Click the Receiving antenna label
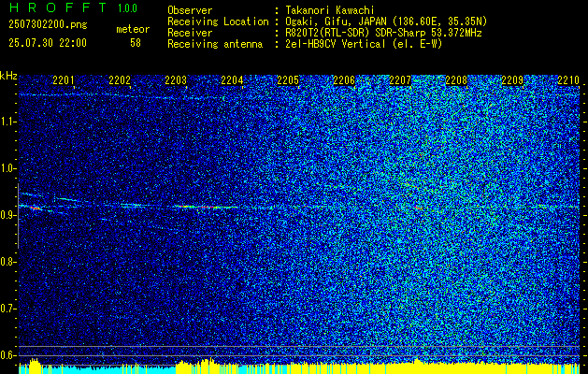The width and height of the screenshot is (588, 374). [215, 44]
